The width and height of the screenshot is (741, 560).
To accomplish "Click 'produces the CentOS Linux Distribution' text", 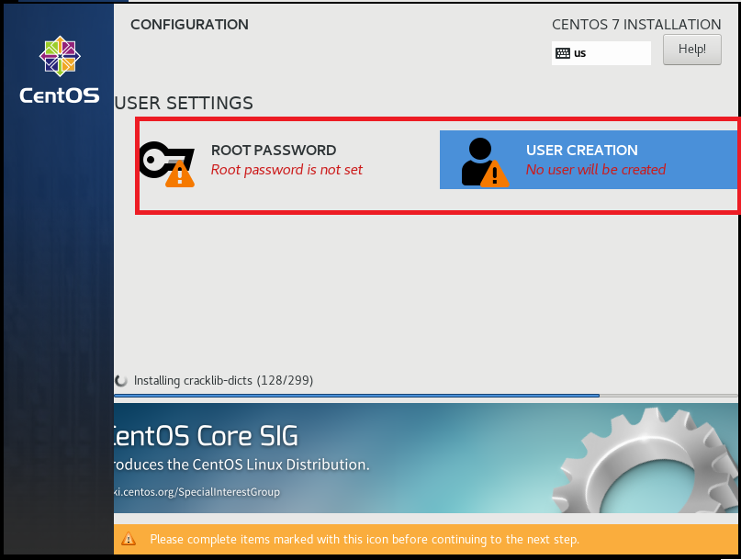I will 241,465.
